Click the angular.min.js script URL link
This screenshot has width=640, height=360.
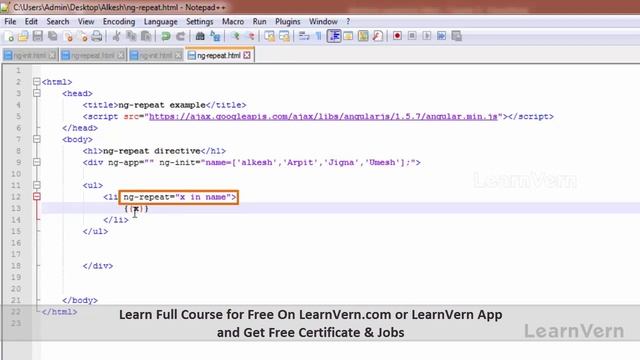click(x=323, y=116)
